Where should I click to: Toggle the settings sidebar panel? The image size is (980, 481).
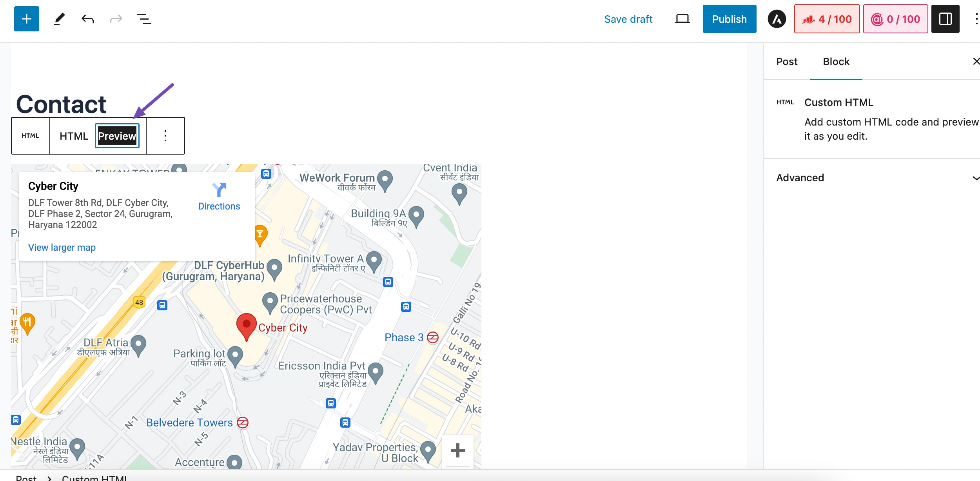(x=945, y=19)
